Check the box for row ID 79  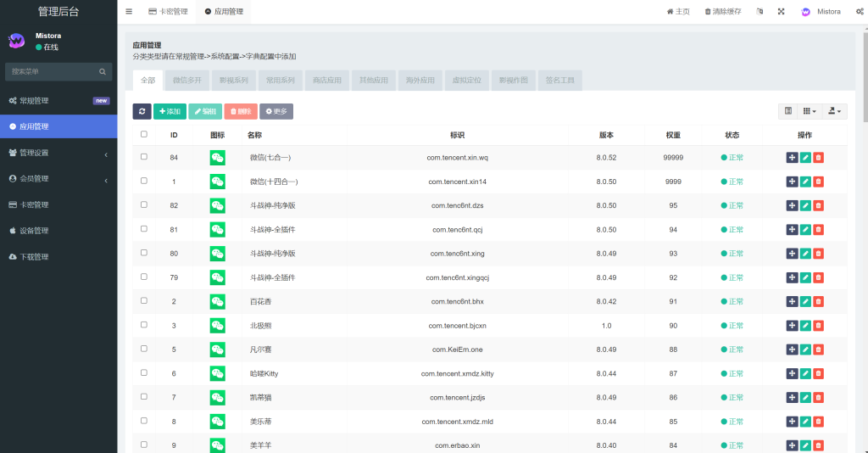click(x=144, y=277)
